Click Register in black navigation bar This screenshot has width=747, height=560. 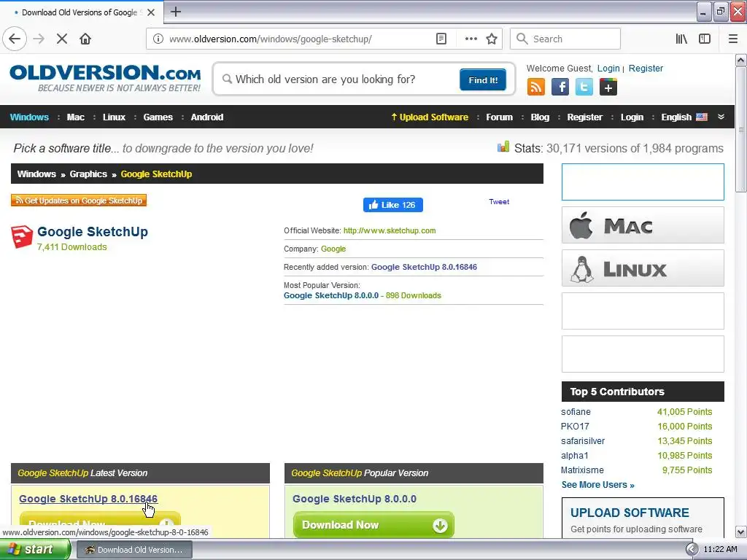tap(584, 117)
